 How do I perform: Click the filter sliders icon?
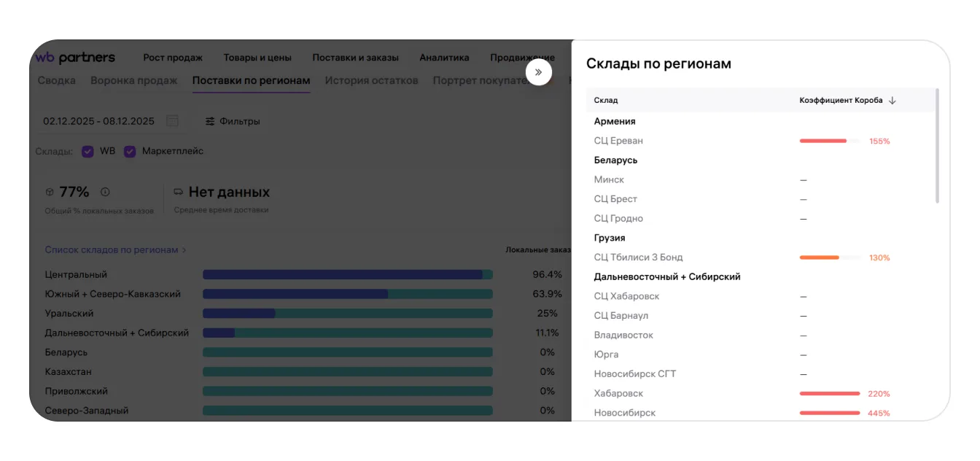point(210,122)
